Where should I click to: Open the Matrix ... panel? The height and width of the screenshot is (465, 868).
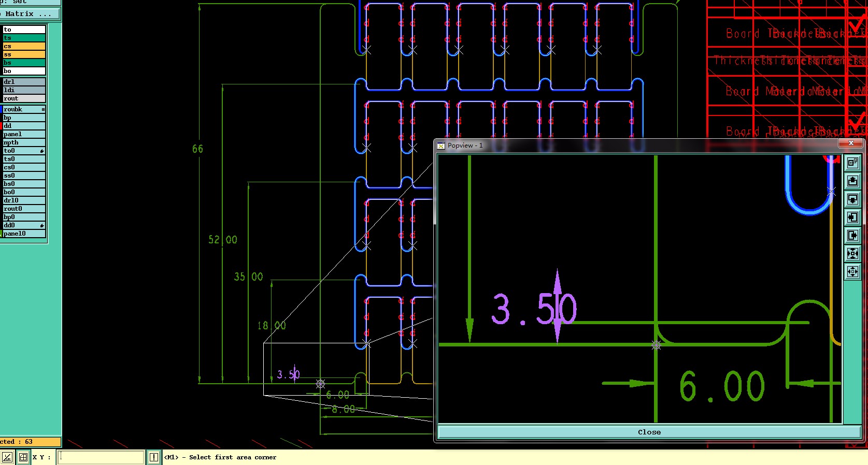click(x=30, y=14)
